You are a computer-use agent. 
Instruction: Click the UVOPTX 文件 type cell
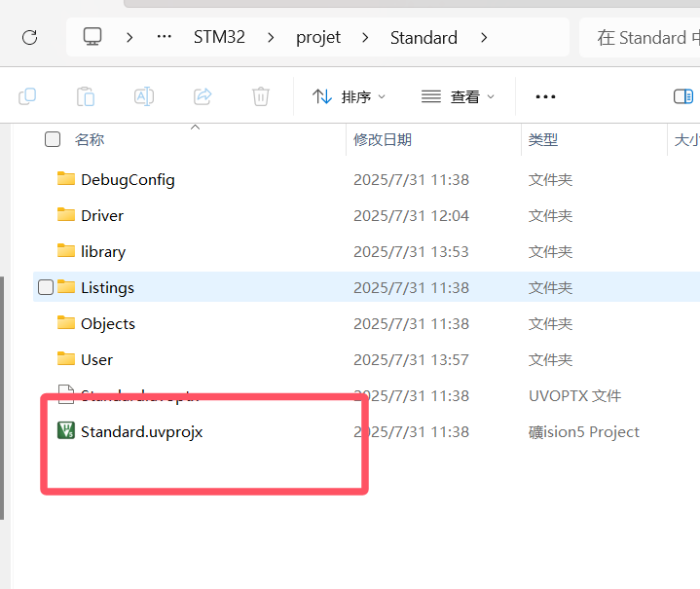(x=575, y=396)
